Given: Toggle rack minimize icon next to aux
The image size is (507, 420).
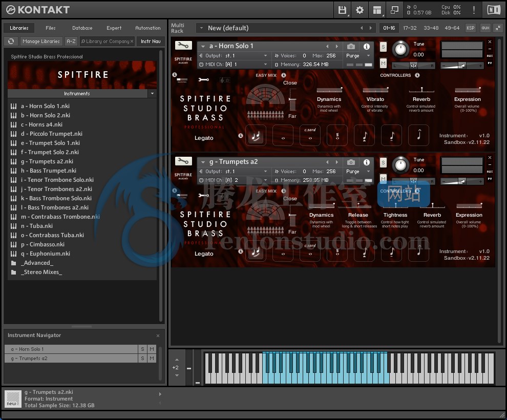Looking at the screenshot, I should tap(498, 28).
